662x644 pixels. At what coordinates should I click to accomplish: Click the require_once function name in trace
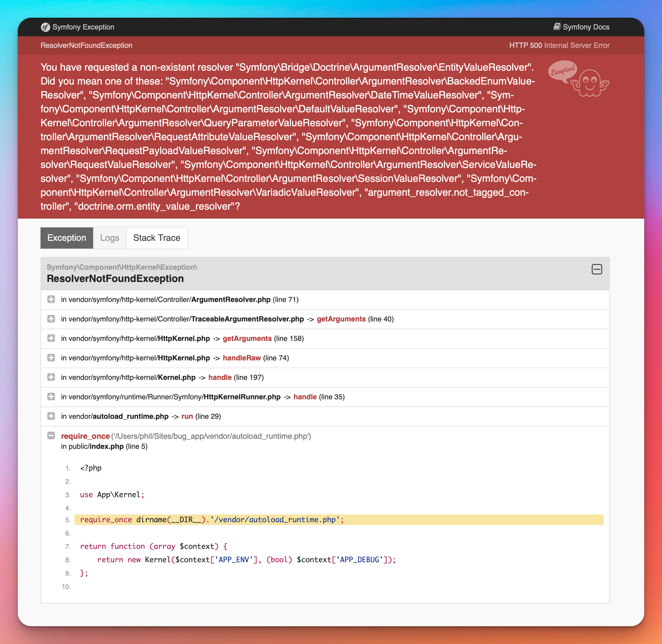point(85,436)
